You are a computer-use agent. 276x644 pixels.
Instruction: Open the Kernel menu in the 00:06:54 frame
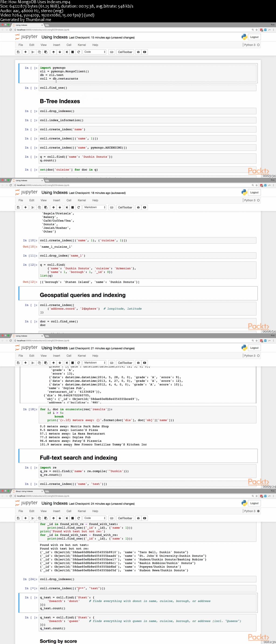click(x=82, y=200)
